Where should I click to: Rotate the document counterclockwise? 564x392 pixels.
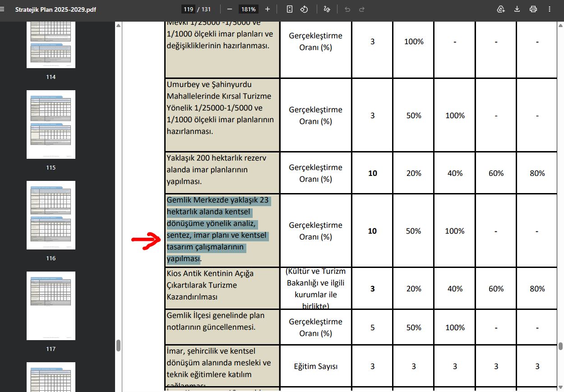pyautogui.click(x=304, y=9)
